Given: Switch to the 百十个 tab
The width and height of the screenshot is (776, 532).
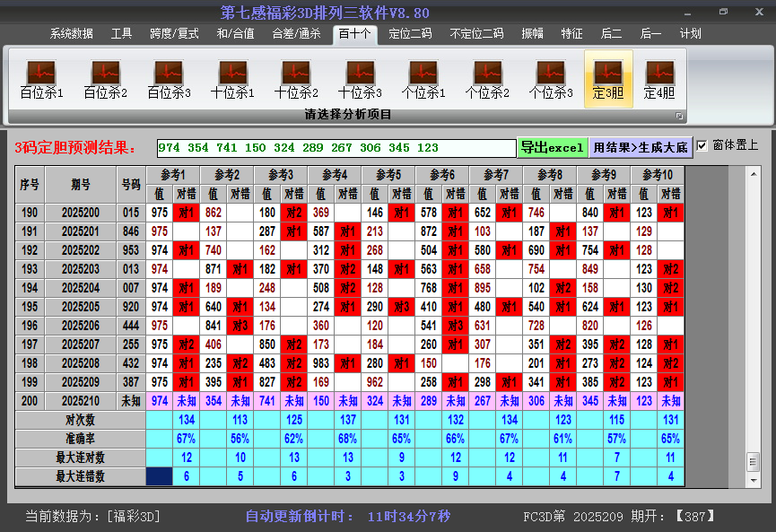Looking at the screenshot, I should click(355, 34).
